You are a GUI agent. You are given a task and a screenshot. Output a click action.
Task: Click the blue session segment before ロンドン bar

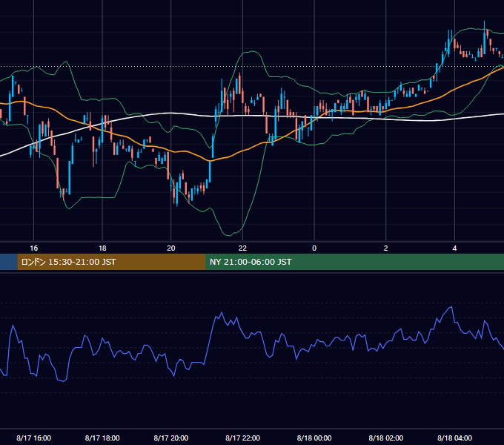[x=9, y=262]
